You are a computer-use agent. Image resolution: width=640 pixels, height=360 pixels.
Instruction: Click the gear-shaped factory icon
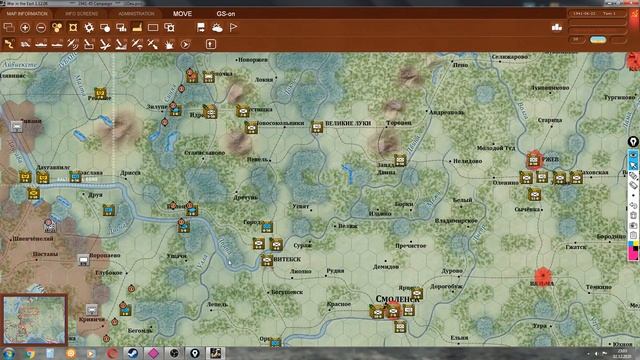89,27
